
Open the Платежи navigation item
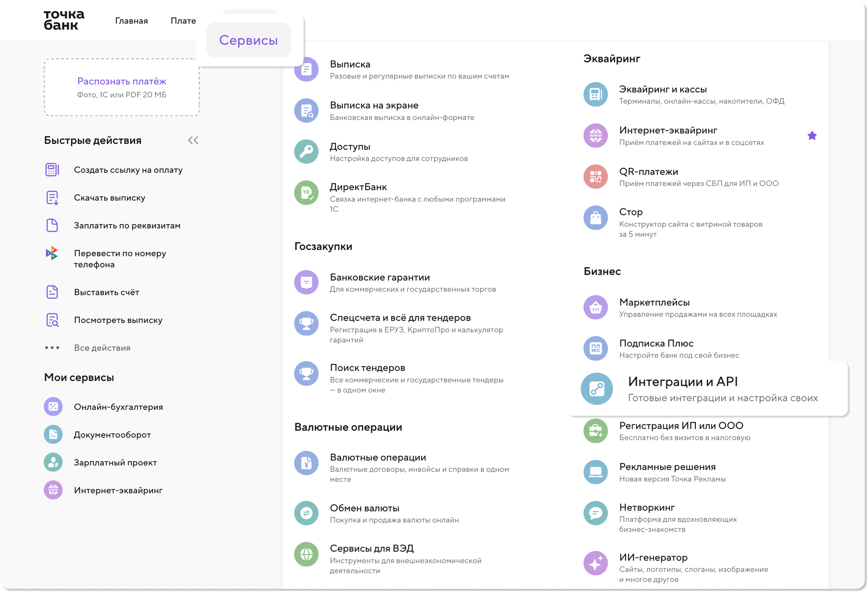click(183, 21)
